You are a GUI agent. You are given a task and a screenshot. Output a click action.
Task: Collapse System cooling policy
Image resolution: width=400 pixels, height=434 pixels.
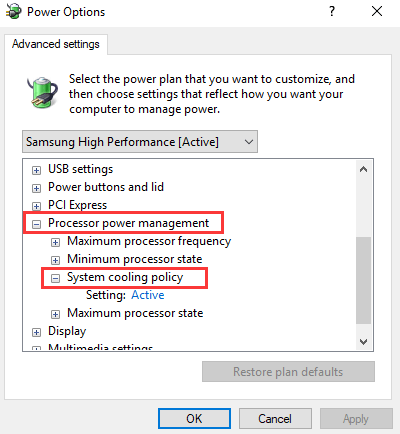pos(55,278)
